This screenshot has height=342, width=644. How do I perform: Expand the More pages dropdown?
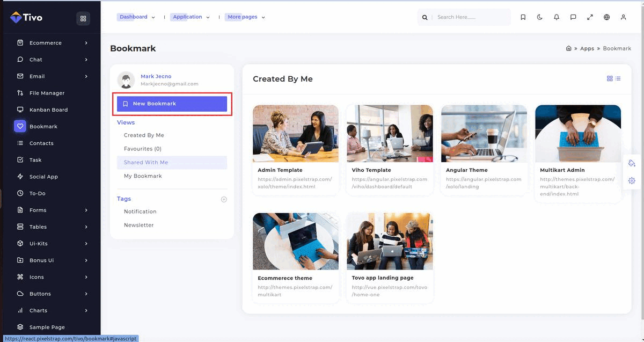[246, 17]
